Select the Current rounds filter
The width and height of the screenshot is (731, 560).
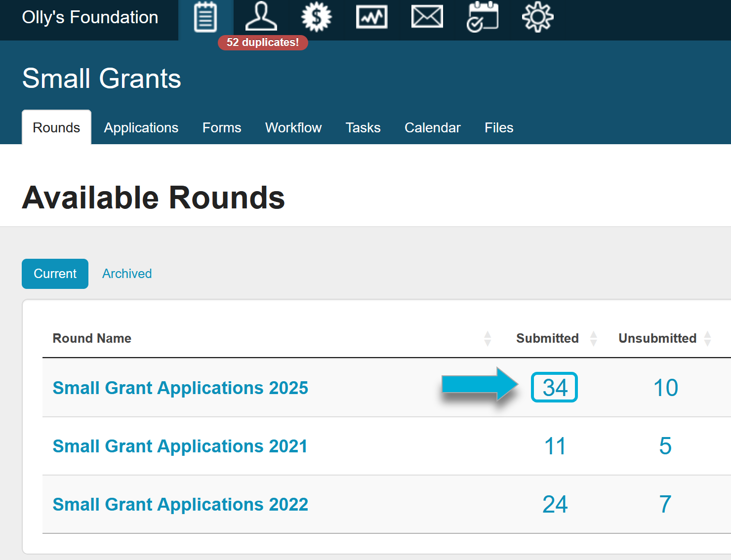tap(55, 274)
